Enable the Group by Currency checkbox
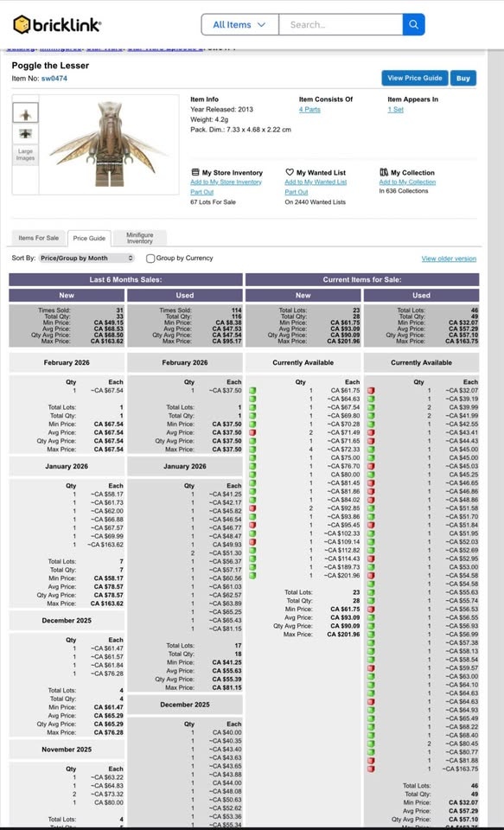 (150, 259)
